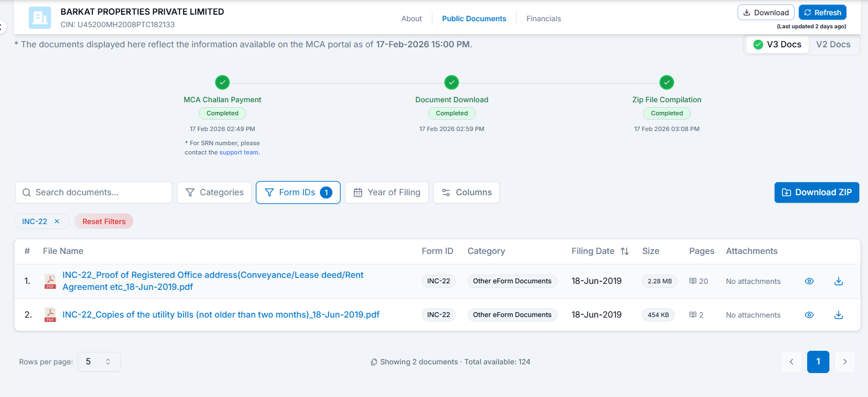This screenshot has width=868, height=397.
Task: Go to the next page arrow
Action: (x=845, y=362)
